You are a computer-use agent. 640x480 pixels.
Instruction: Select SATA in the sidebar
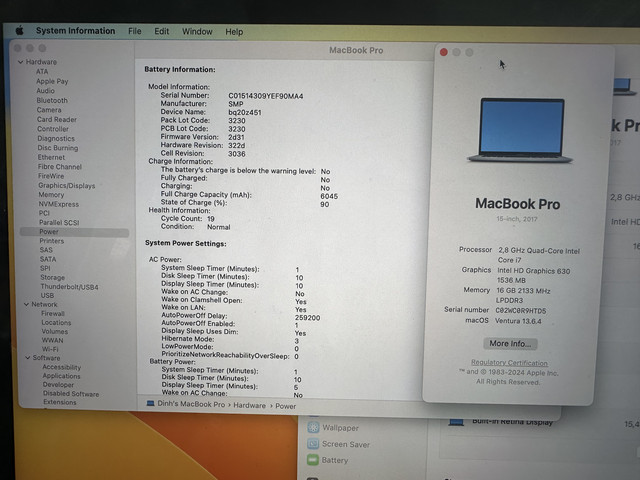pos(48,259)
